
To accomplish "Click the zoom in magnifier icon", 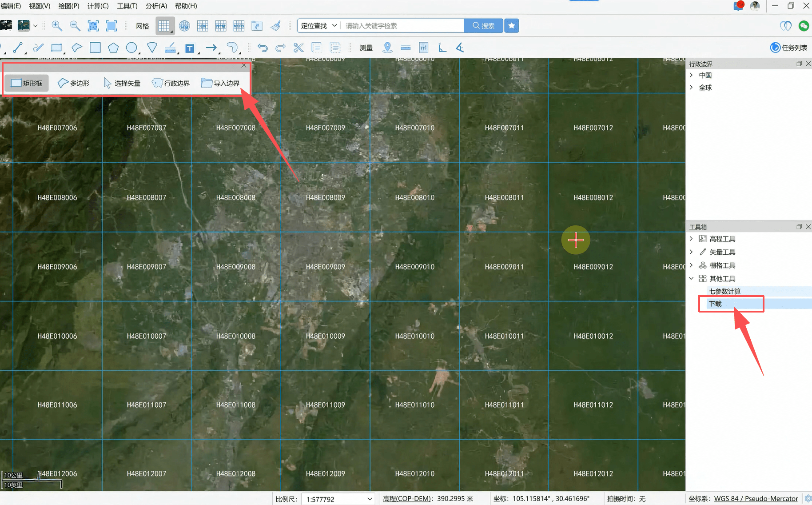I will (57, 26).
